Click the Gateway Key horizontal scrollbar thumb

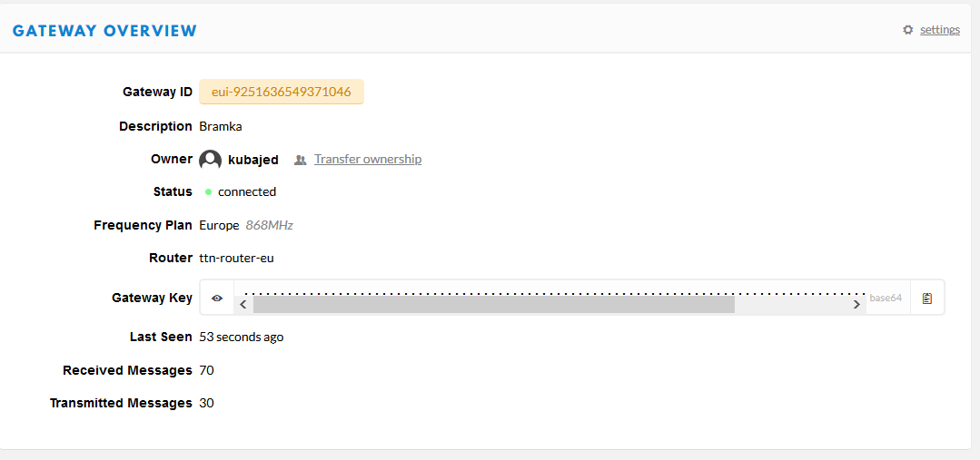tap(493, 305)
